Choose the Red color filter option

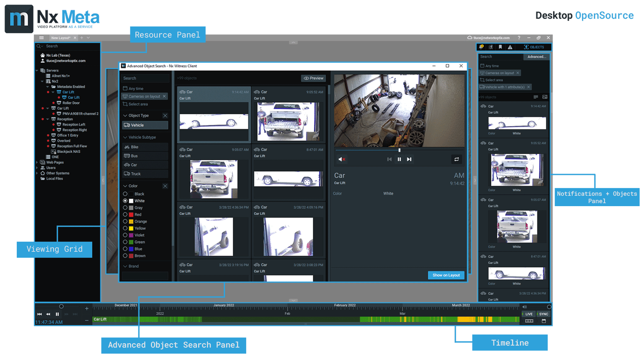[125, 215]
